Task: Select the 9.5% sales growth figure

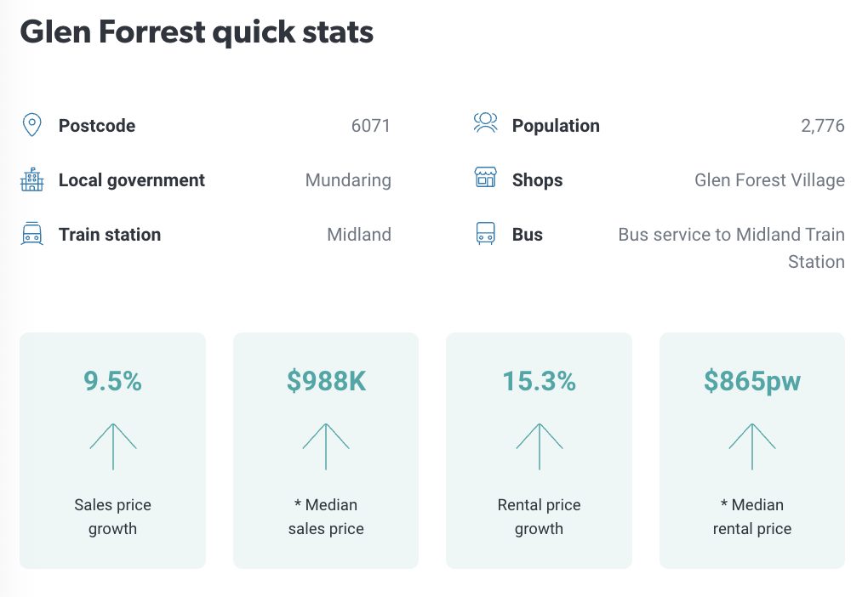Action: [113, 382]
